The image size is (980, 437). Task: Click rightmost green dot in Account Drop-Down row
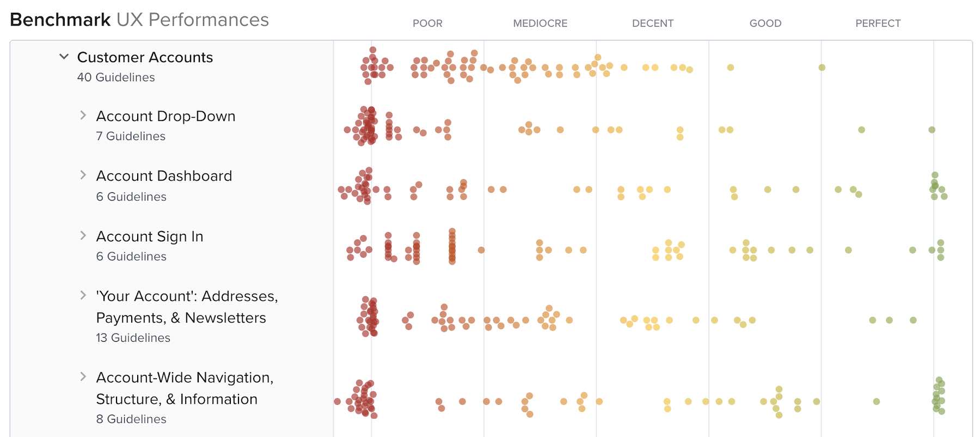932,130
